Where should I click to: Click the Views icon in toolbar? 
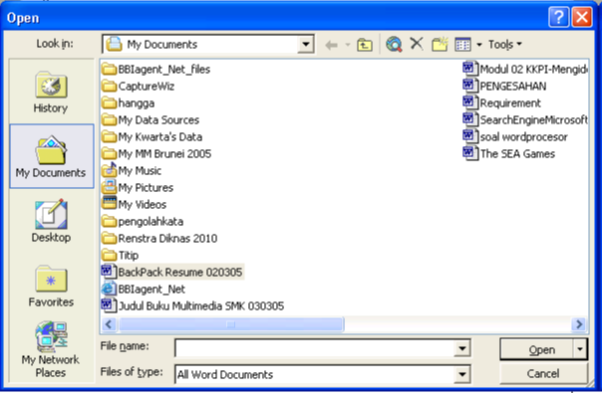coord(463,45)
